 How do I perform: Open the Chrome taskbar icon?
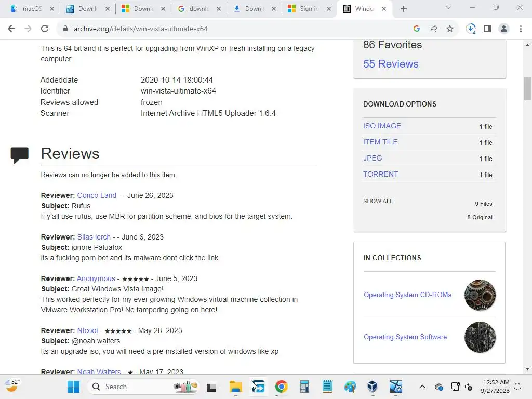(x=281, y=387)
